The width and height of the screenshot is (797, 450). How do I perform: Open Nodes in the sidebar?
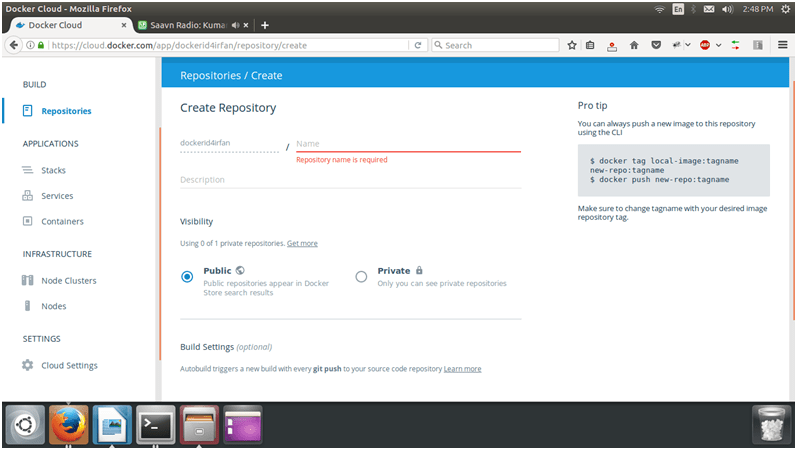pos(53,306)
